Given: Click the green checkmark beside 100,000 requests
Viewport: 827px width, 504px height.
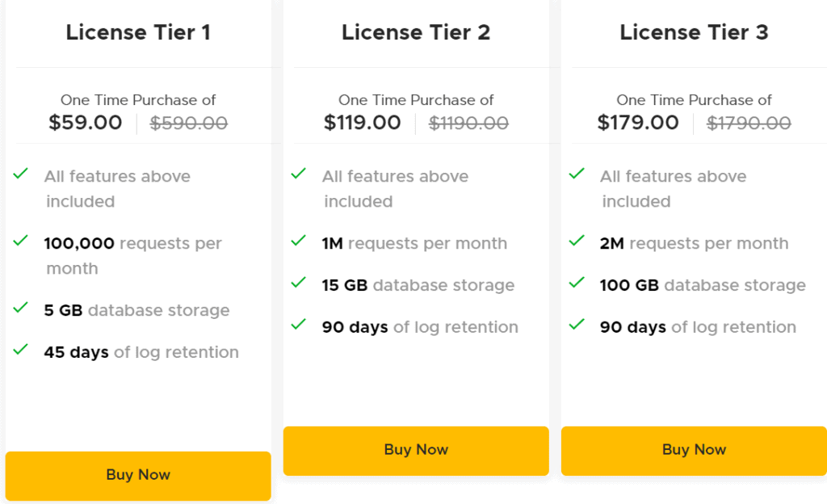Looking at the screenshot, I should coord(20,241).
